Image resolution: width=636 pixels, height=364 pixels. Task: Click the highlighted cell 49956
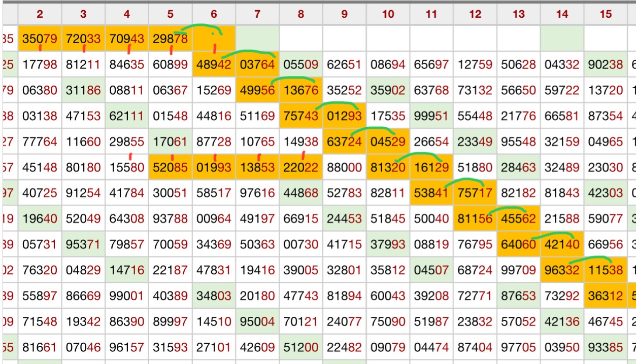[x=257, y=90]
